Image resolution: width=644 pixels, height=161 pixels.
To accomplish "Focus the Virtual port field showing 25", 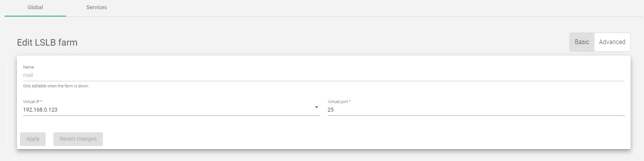I will 476,110.
